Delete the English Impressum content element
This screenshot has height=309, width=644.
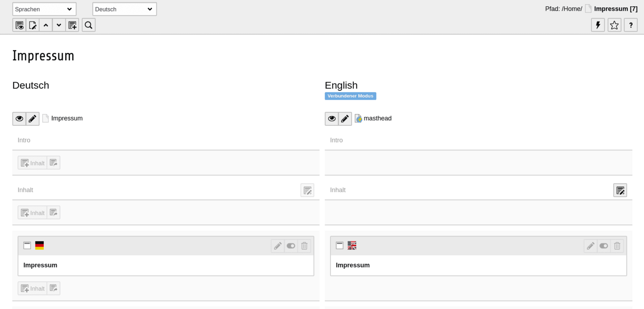click(x=617, y=246)
